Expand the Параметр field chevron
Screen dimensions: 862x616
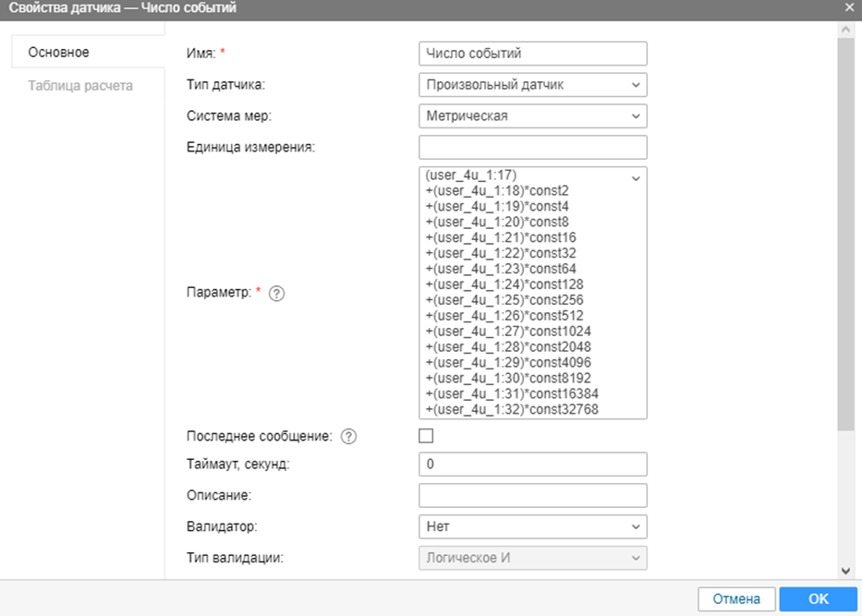pos(636,178)
